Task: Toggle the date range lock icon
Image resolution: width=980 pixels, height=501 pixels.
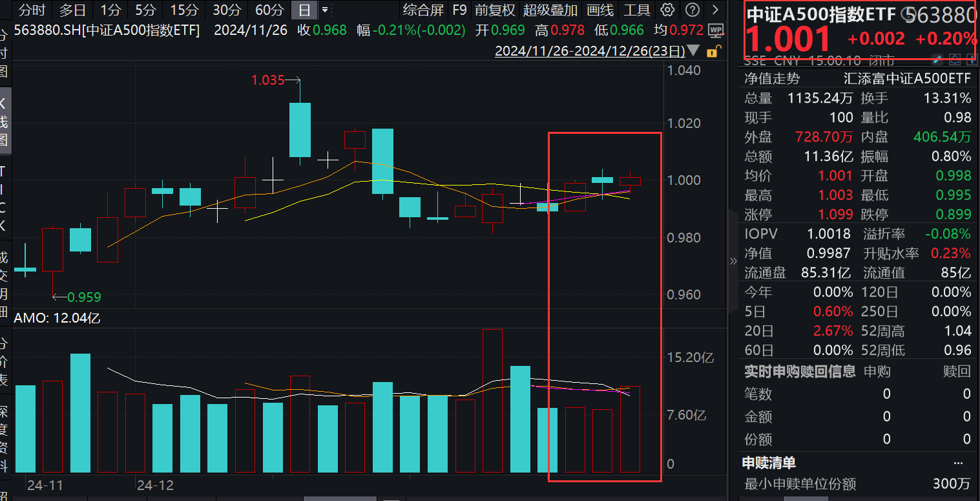Action: coord(713,52)
